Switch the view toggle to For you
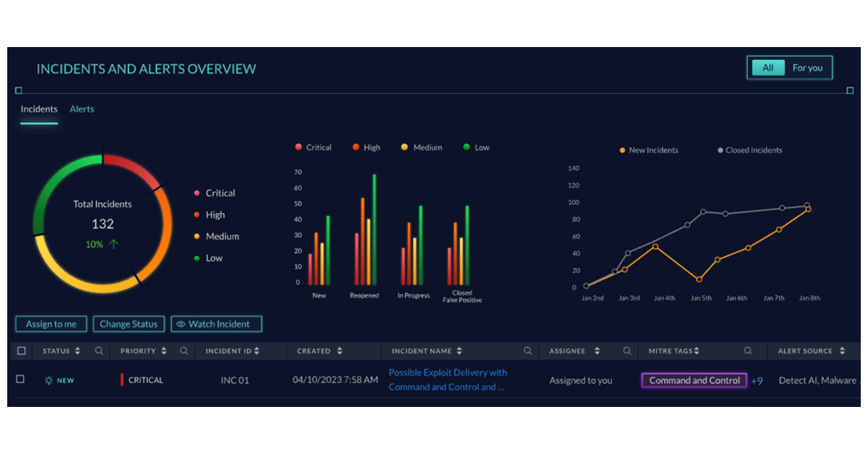The width and height of the screenshot is (868, 454). (808, 67)
